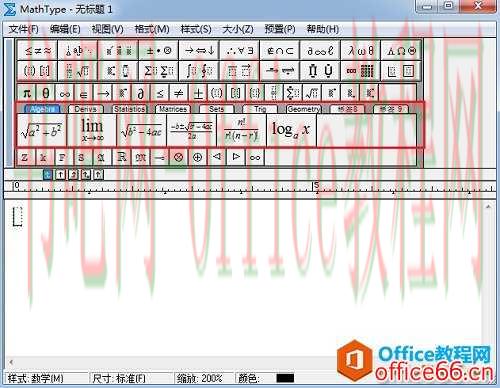The width and height of the screenshot is (500, 388).
Task: Open the 文件(F) menu
Action: 23,29
